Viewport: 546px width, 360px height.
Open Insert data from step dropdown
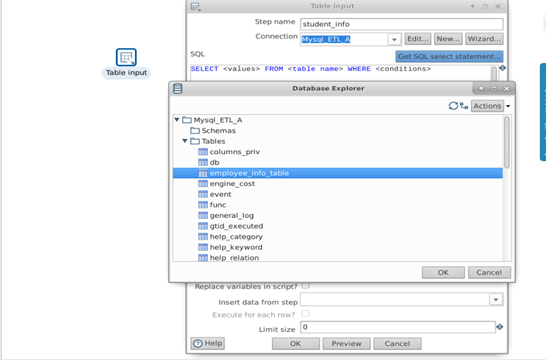(x=496, y=299)
